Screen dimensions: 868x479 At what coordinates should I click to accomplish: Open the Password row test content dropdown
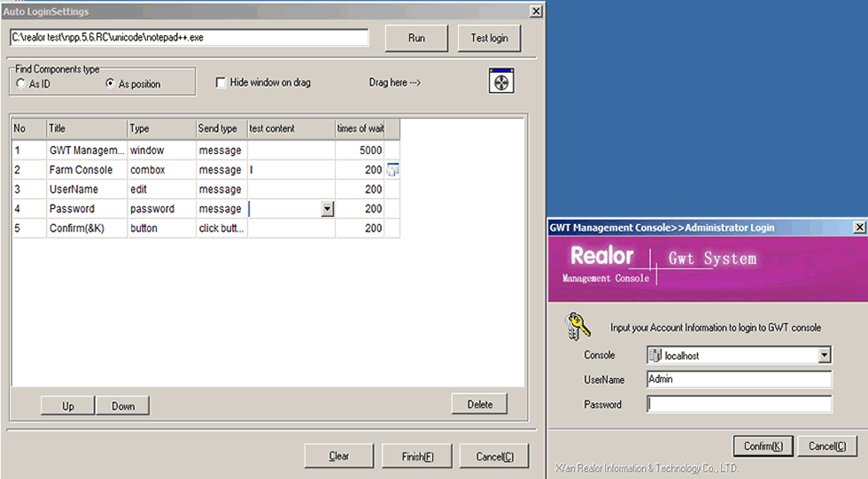click(x=327, y=209)
